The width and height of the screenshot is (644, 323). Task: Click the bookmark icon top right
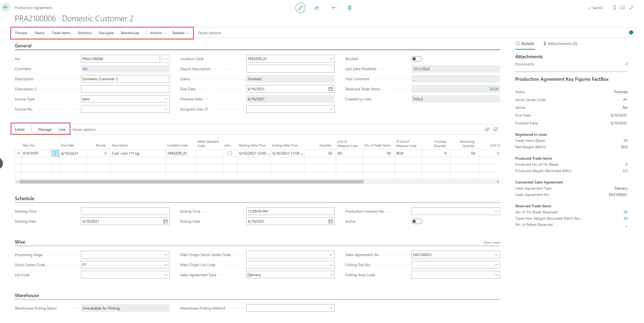[614, 8]
